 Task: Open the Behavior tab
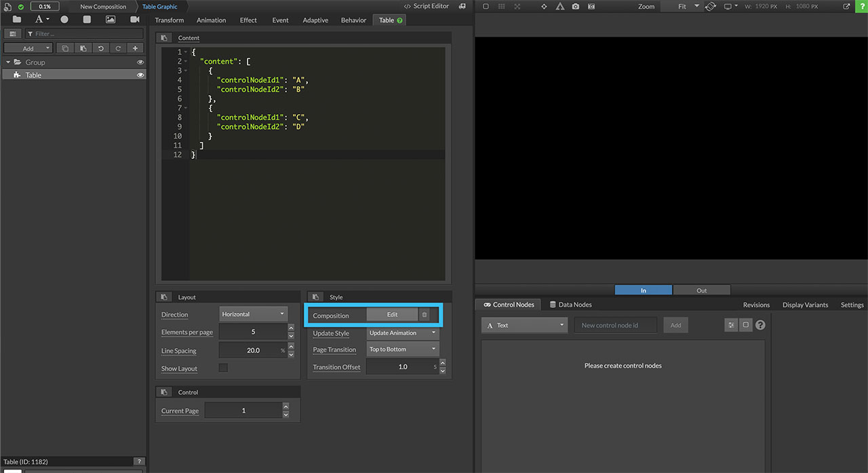(353, 20)
